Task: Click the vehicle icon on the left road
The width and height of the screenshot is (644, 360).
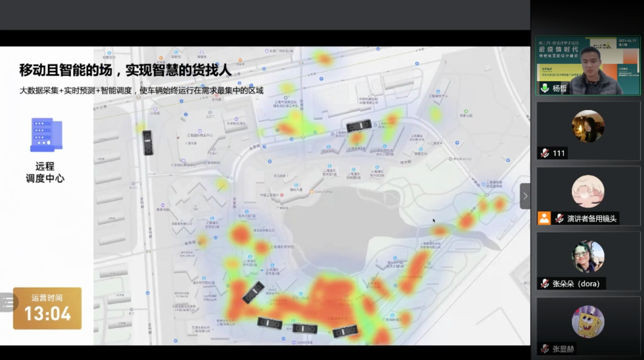Action: tap(147, 142)
